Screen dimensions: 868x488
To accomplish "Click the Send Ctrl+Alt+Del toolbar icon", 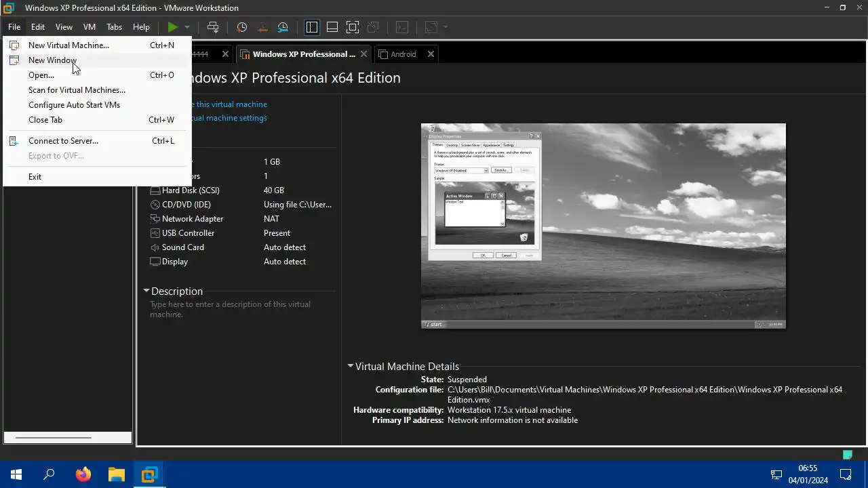I will 213,27.
